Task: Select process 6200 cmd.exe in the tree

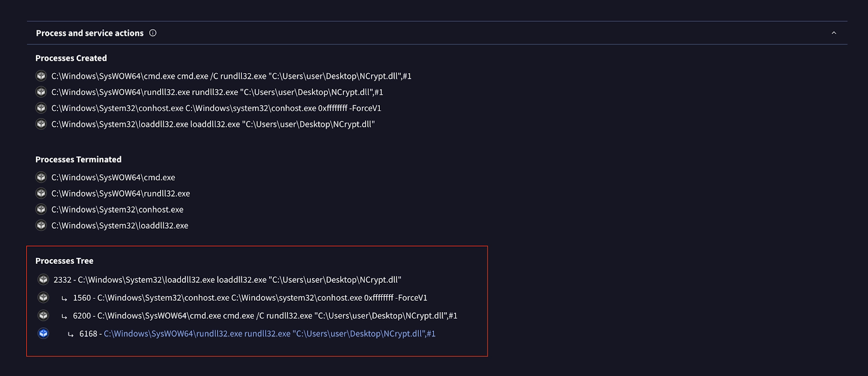Action: (x=265, y=316)
